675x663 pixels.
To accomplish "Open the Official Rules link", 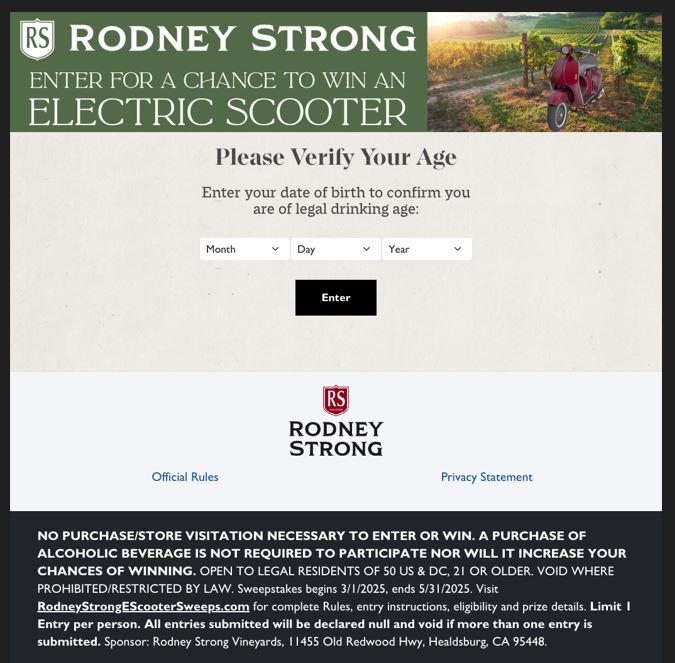I will pyautogui.click(x=185, y=477).
